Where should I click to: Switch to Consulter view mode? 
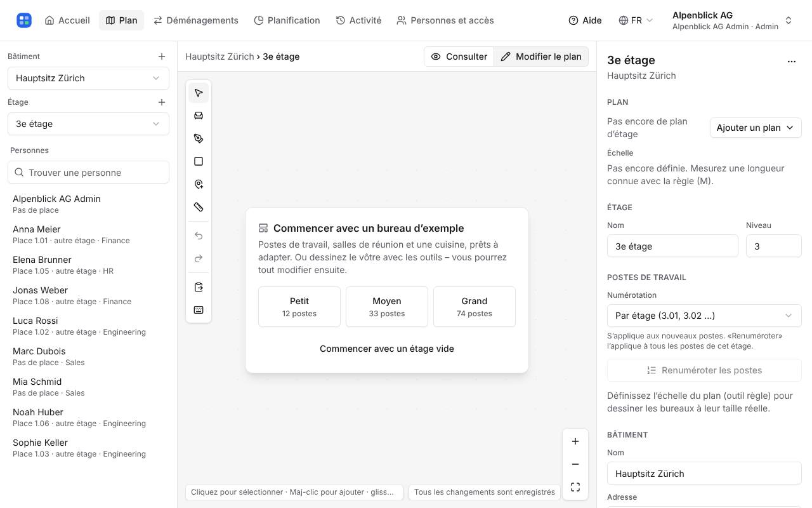(459, 57)
